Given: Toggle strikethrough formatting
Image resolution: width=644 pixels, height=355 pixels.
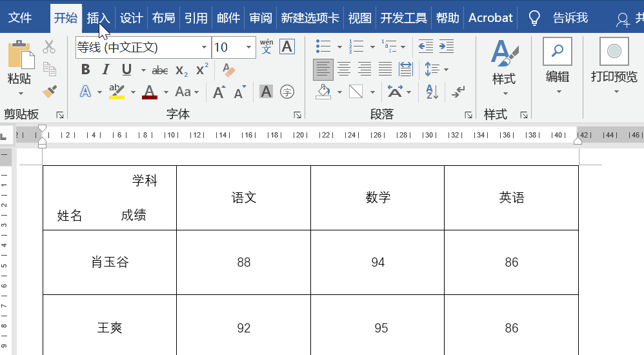Looking at the screenshot, I should 160,70.
